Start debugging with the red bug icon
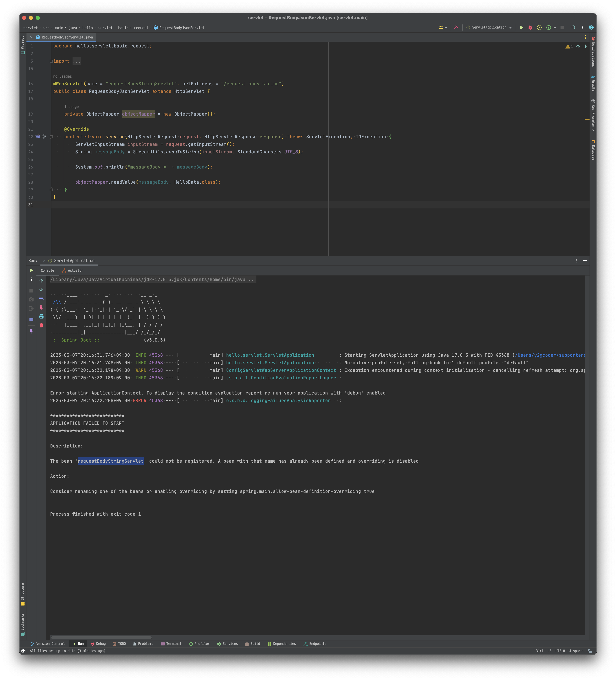This screenshot has width=616, height=680. point(530,28)
